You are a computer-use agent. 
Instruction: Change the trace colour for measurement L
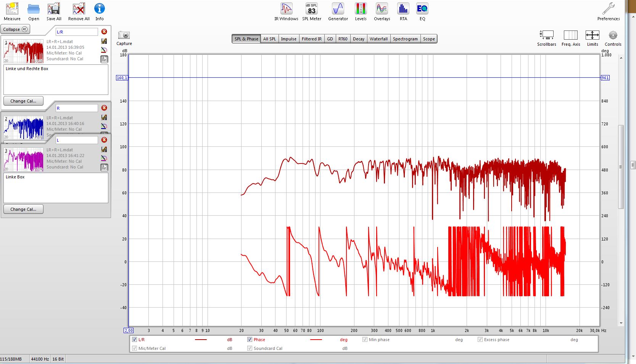pos(104,158)
